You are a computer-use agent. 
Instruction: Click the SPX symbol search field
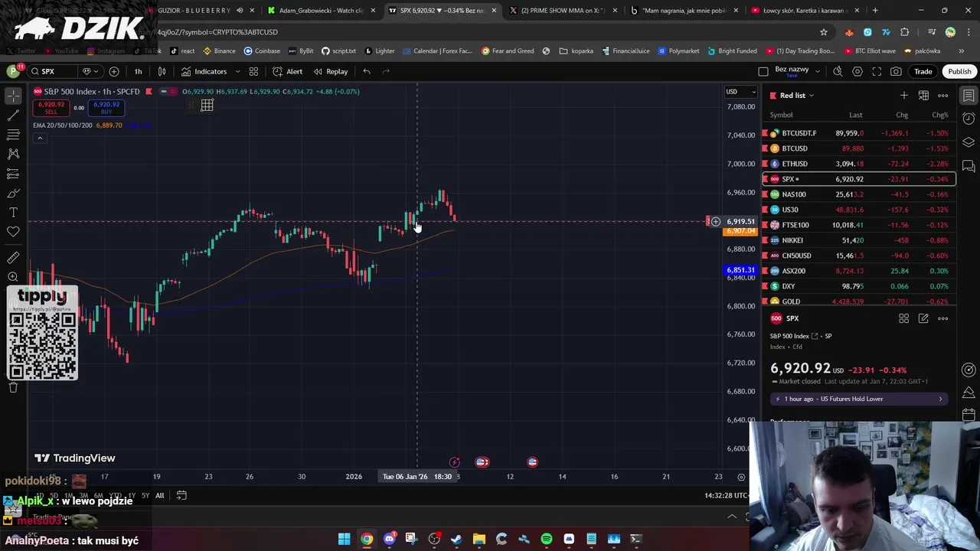point(52,71)
